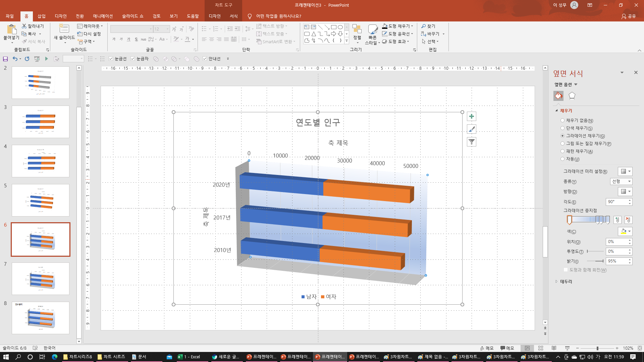Open the gradient preset dropdown
Image resolution: width=644 pixels, height=362 pixels.
625,171
